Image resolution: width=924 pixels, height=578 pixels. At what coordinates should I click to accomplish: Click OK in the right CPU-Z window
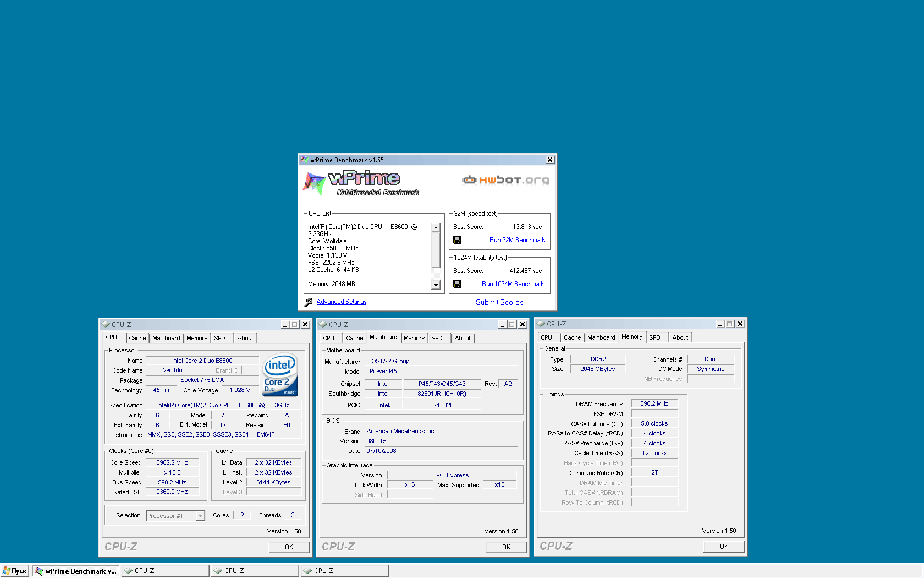tap(724, 546)
